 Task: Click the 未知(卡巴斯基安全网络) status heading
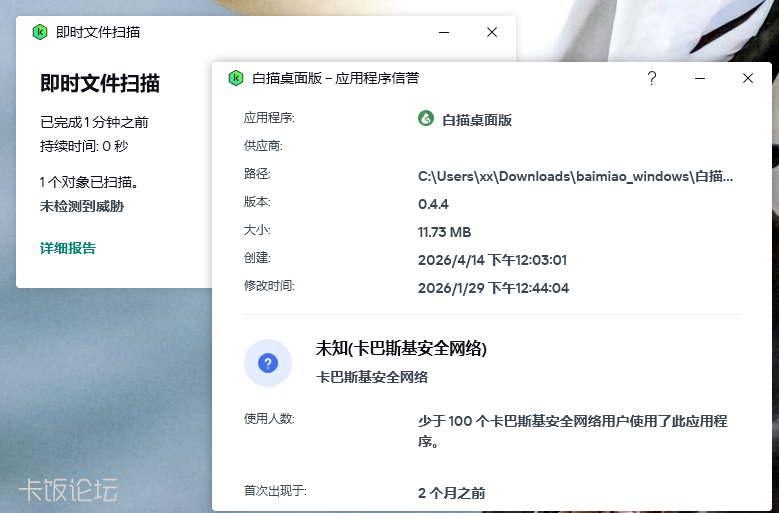pyautogui.click(x=401, y=349)
